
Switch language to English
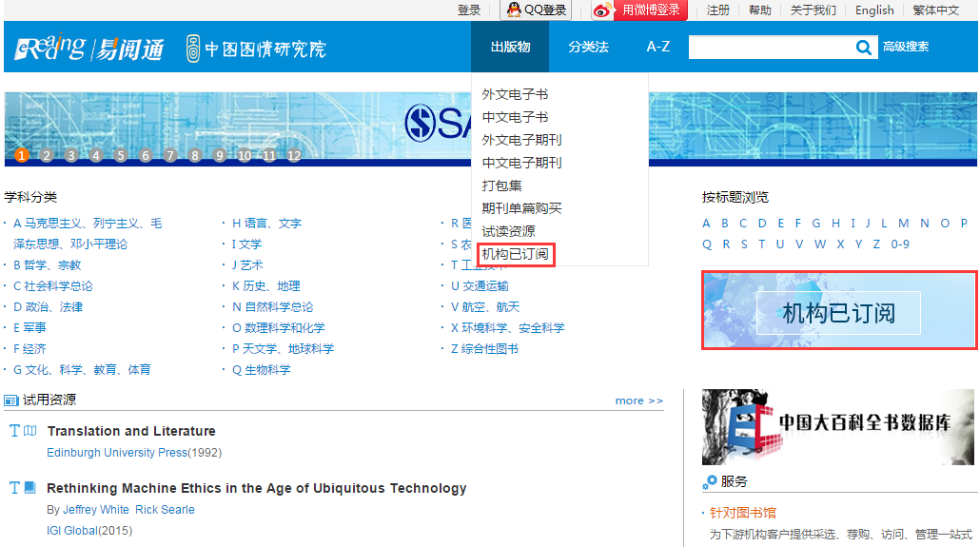pyautogui.click(x=873, y=10)
